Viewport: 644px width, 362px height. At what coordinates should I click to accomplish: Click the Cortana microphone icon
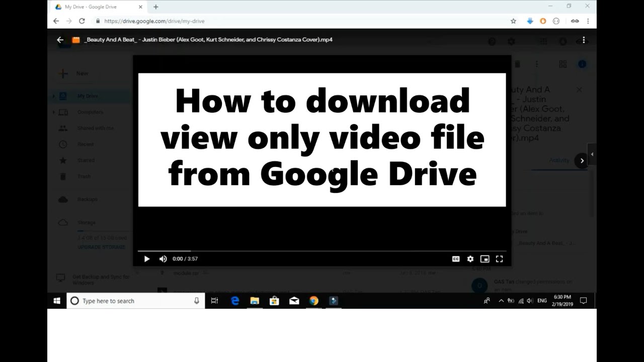(197, 301)
